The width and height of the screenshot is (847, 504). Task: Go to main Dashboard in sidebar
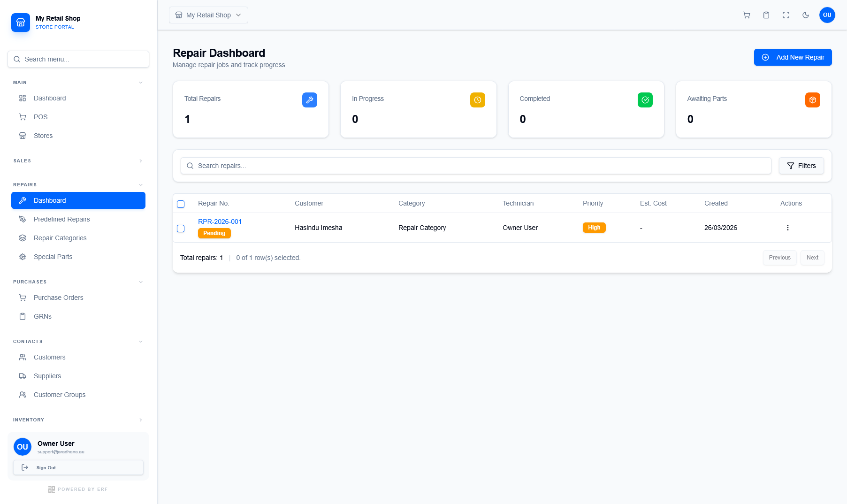pyautogui.click(x=78, y=98)
